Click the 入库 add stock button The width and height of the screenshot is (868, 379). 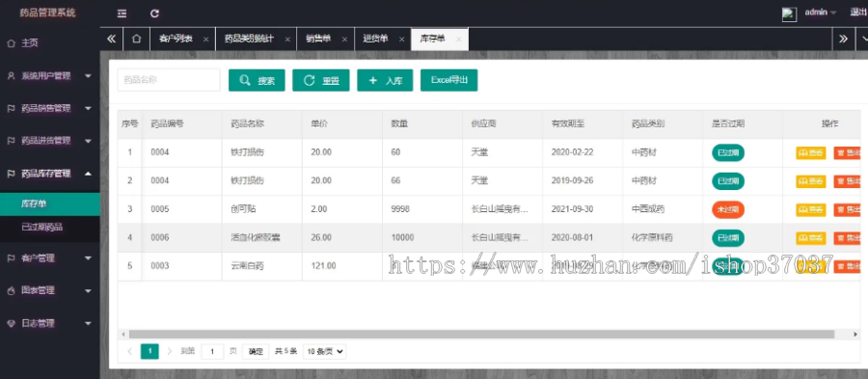(x=385, y=80)
